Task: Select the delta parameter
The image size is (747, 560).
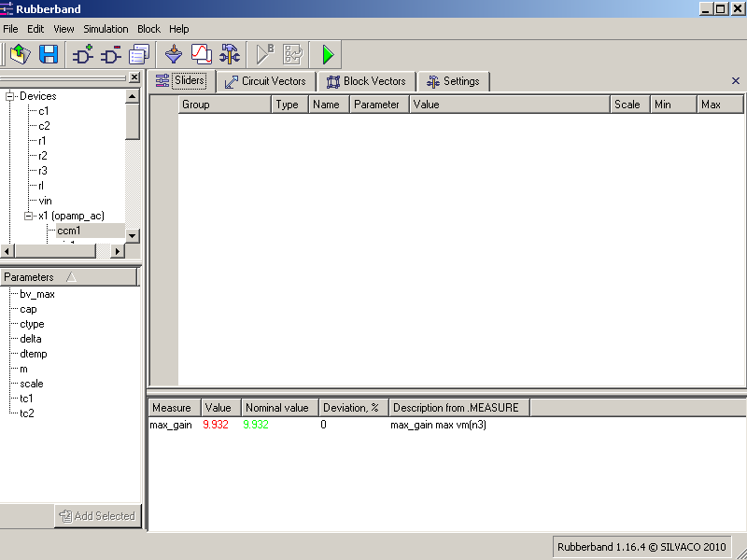Action: (31, 339)
